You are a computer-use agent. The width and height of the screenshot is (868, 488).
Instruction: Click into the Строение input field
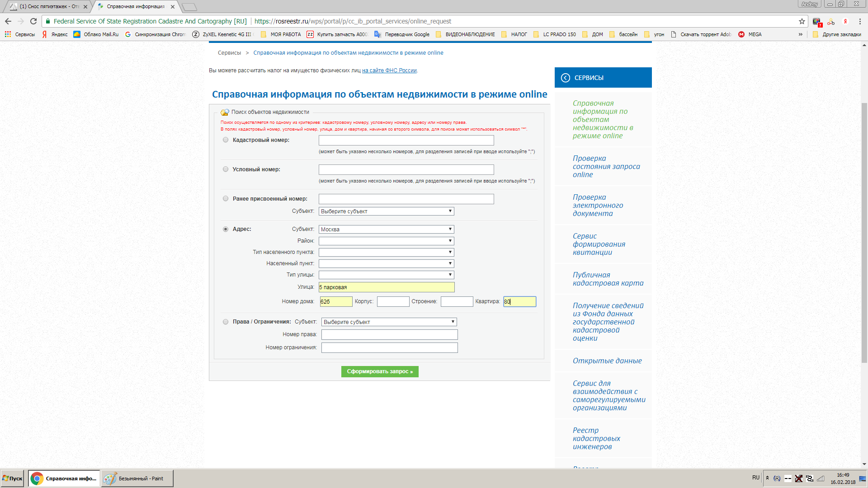click(457, 301)
